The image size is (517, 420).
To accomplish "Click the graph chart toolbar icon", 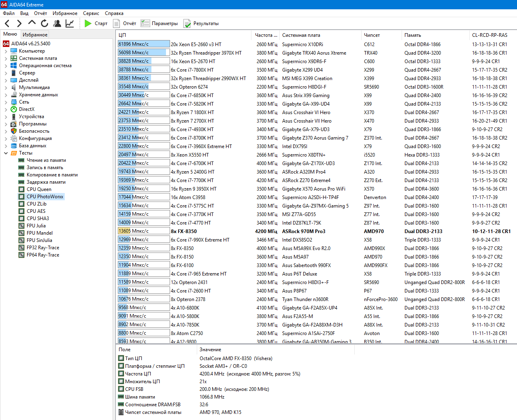I will [70, 23].
